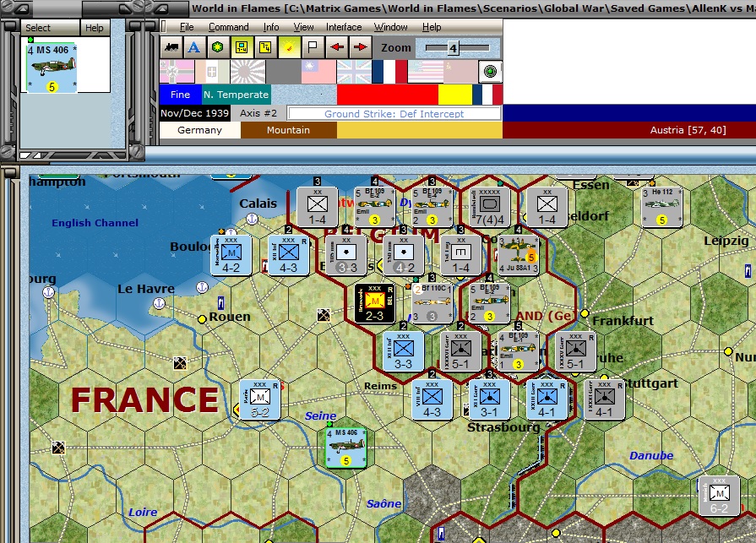Open the View menu
The image size is (756, 543).
pyautogui.click(x=303, y=27)
